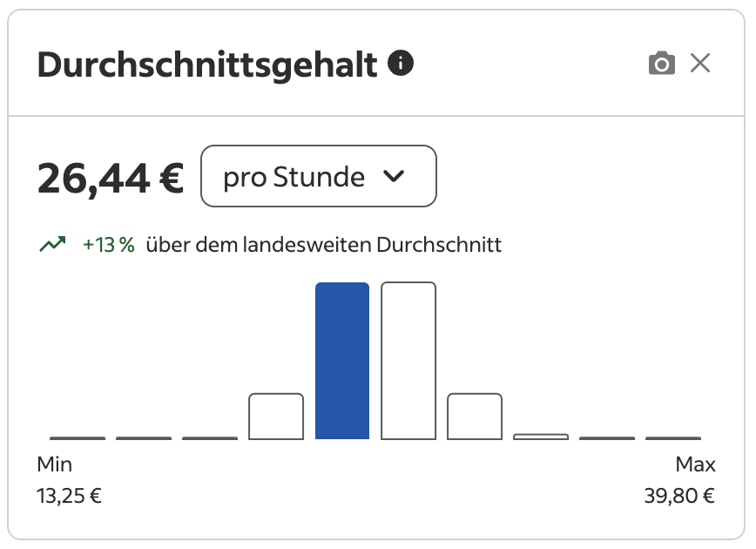Select the small bar right of the blue bar
756x549 pixels.
pyautogui.click(x=473, y=417)
